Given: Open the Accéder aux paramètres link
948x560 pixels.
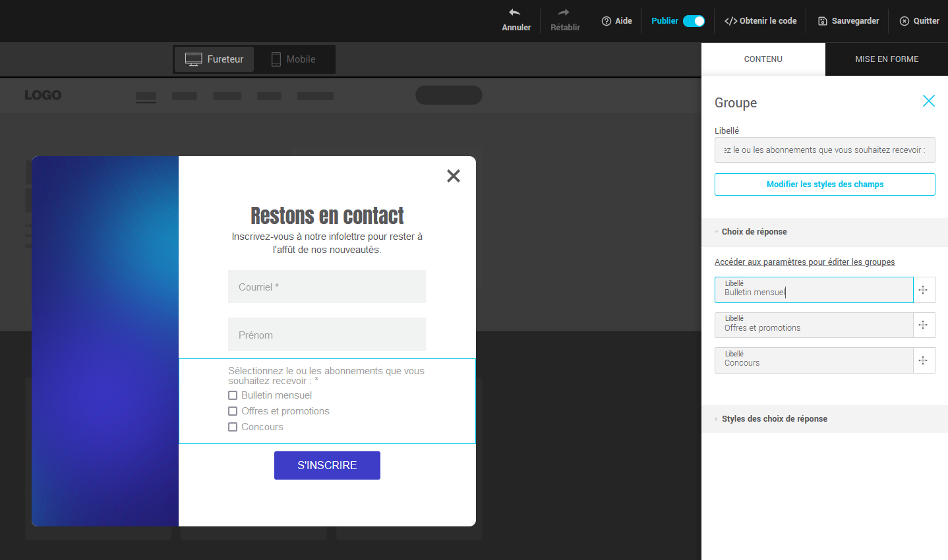Looking at the screenshot, I should pos(804,262).
